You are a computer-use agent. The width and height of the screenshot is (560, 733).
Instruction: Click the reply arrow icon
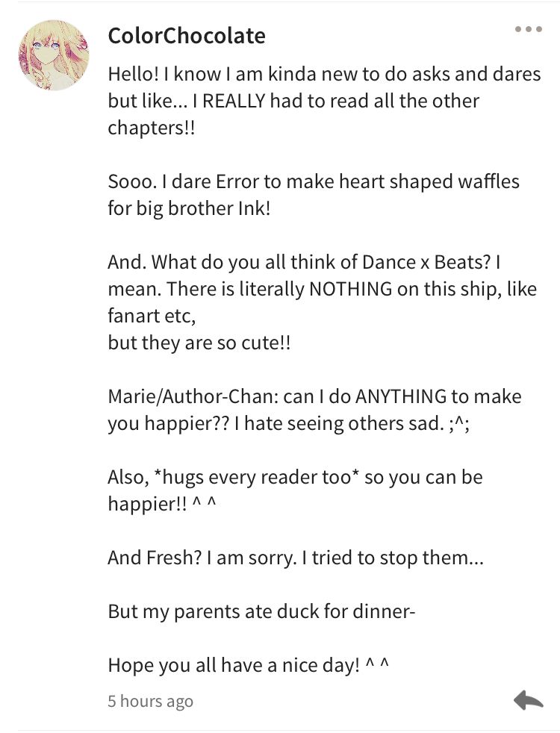pos(528,700)
